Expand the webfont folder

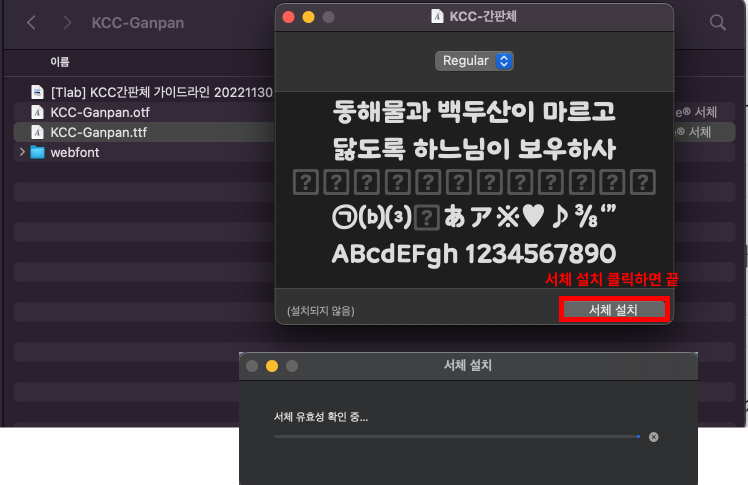pyautogui.click(x=22, y=152)
